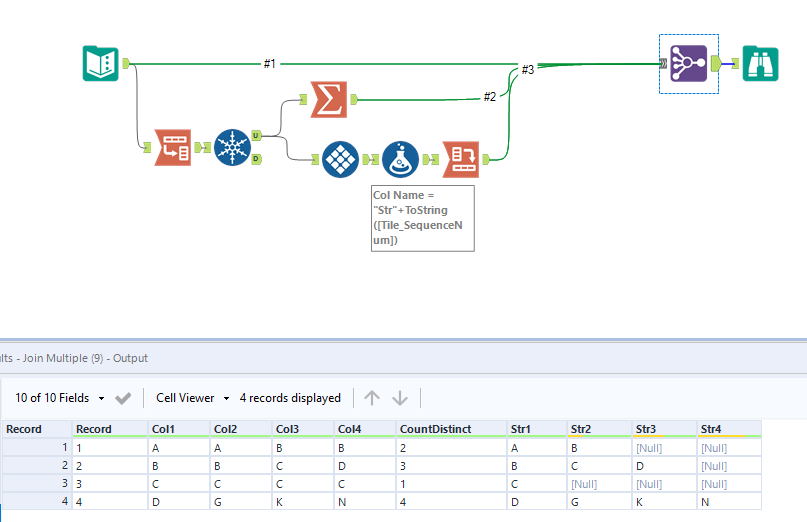Click the Str4 cell containing N
The width and height of the screenshot is (807, 522).
click(x=729, y=502)
